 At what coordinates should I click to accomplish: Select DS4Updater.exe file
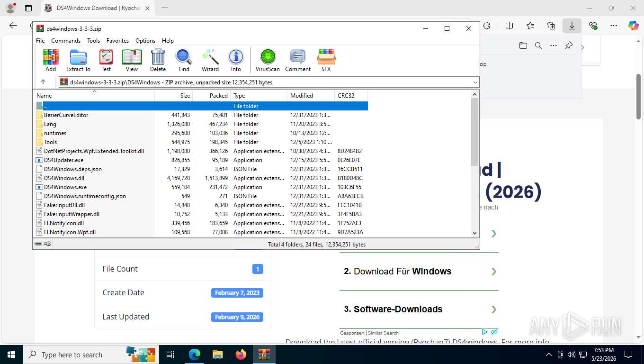(x=201, y=160)
